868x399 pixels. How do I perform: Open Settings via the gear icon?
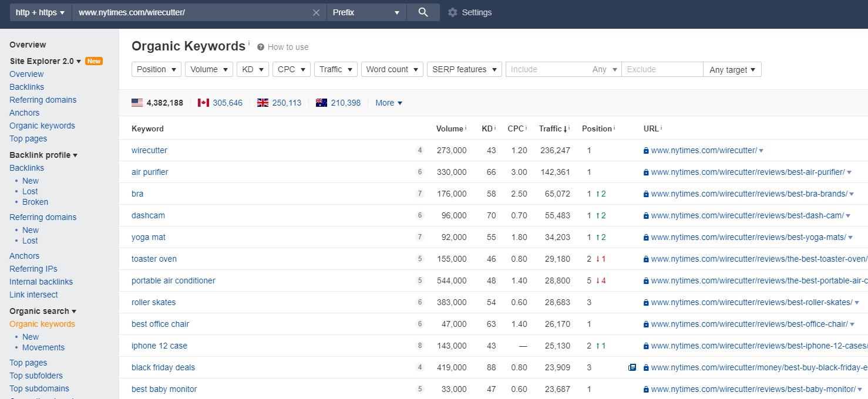pos(452,12)
